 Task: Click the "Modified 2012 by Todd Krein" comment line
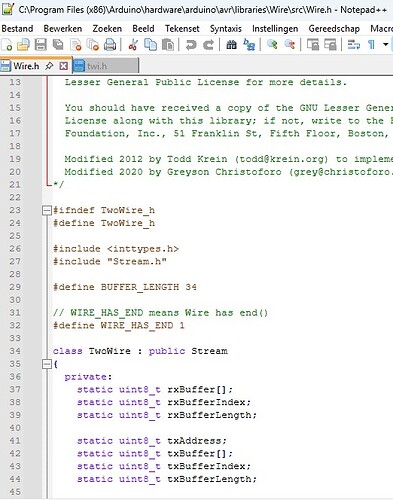pyautogui.click(x=229, y=159)
